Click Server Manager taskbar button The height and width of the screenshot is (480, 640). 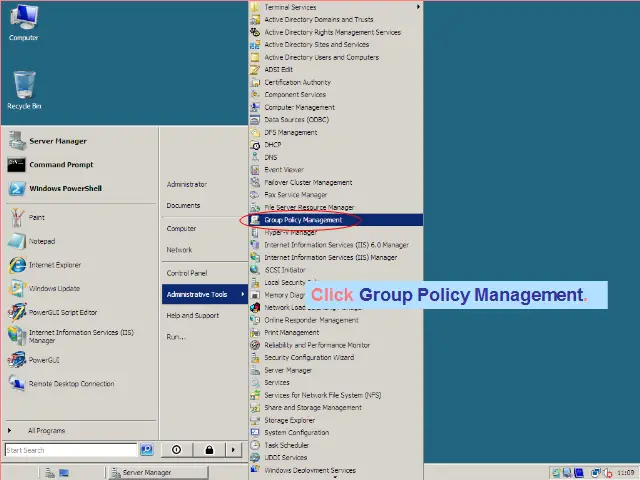tap(158, 472)
